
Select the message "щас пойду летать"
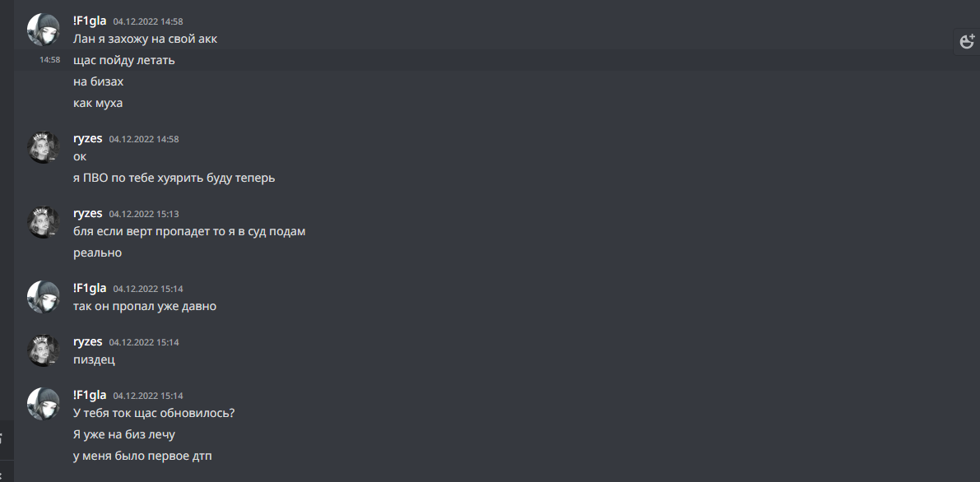[124, 60]
